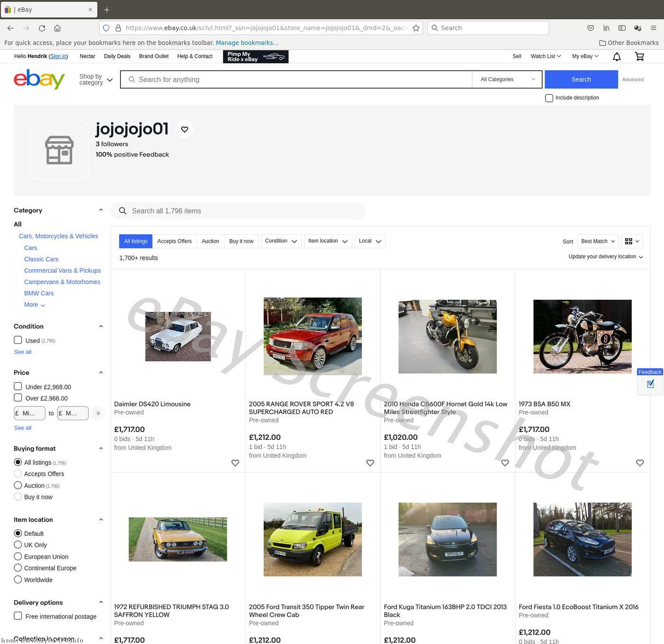The width and height of the screenshot is (664, 644).
Task: Click the price range submit arrow
Action: 98,413
